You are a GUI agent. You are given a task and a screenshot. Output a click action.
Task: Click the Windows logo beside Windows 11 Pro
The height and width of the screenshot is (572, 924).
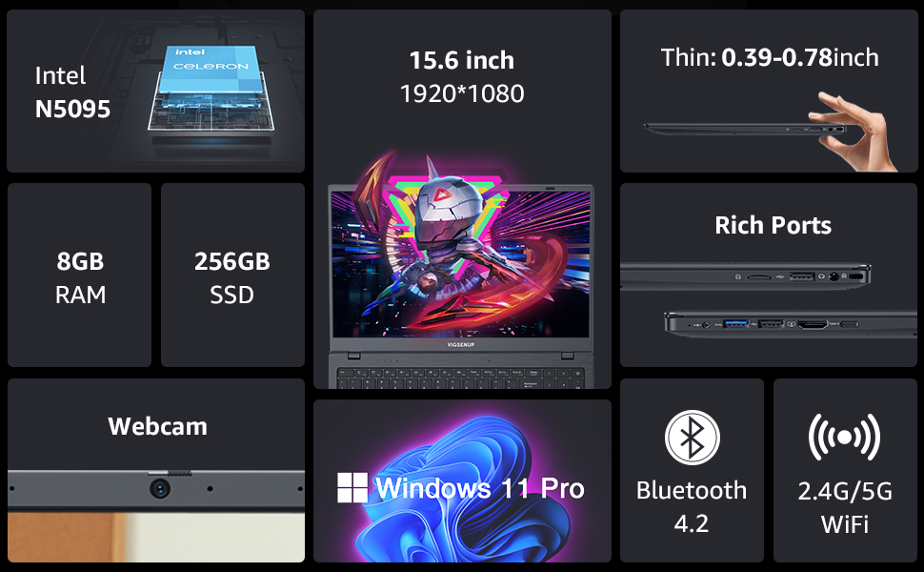[x=352, y=487]
